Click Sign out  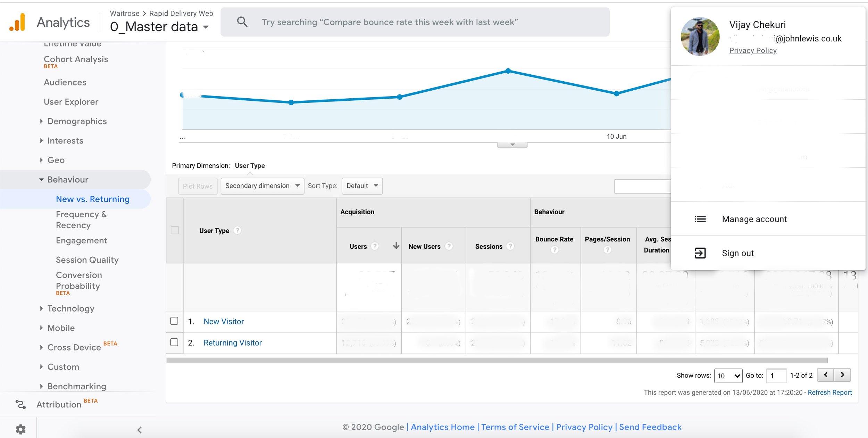(738, 253)
